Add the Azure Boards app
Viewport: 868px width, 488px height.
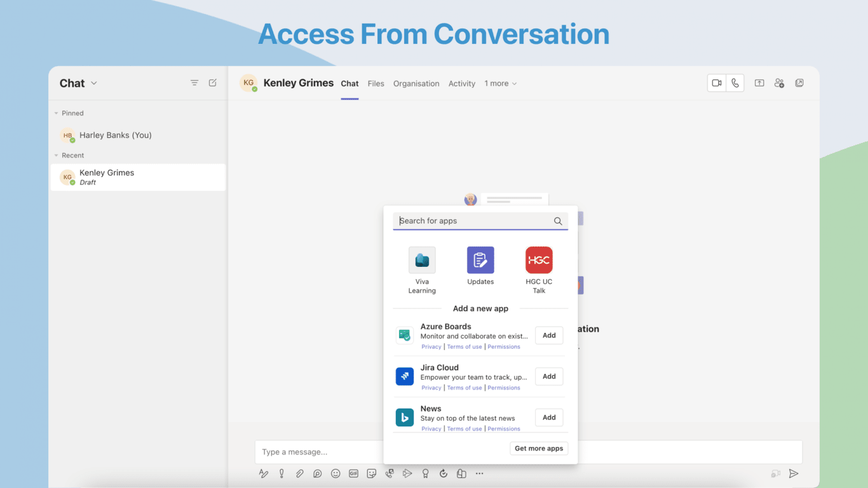[549, 335]
